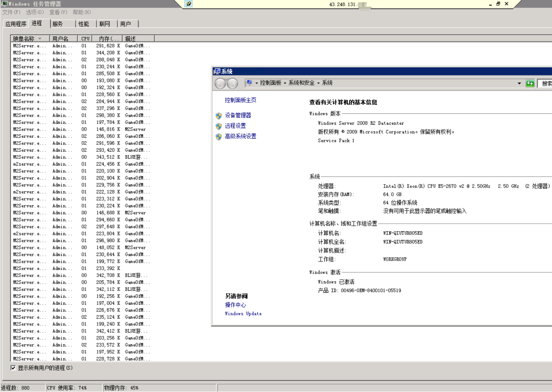Click the shield icon beside 远程设置
Screen dimensions: 552x392
[219, 126]
